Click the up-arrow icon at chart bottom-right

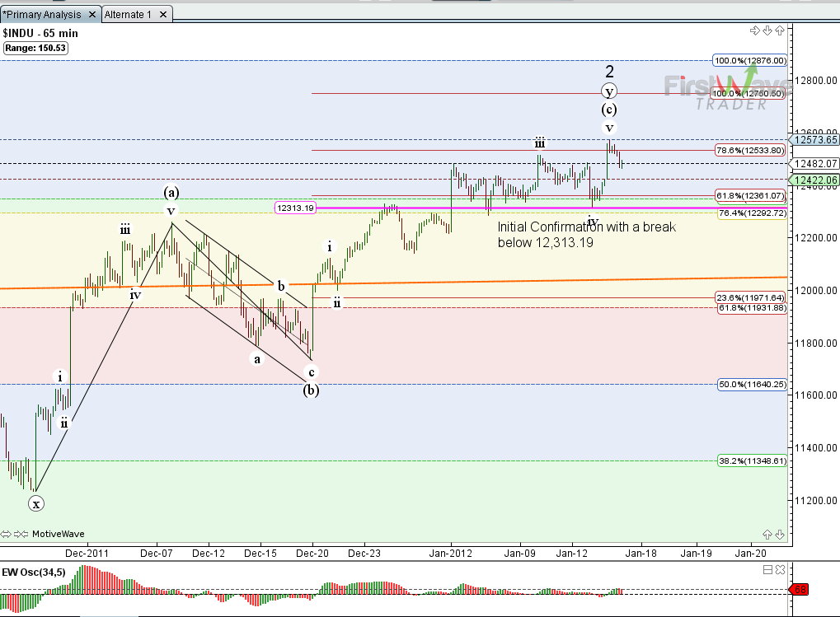pyautogui.click(x=767, y=534)
